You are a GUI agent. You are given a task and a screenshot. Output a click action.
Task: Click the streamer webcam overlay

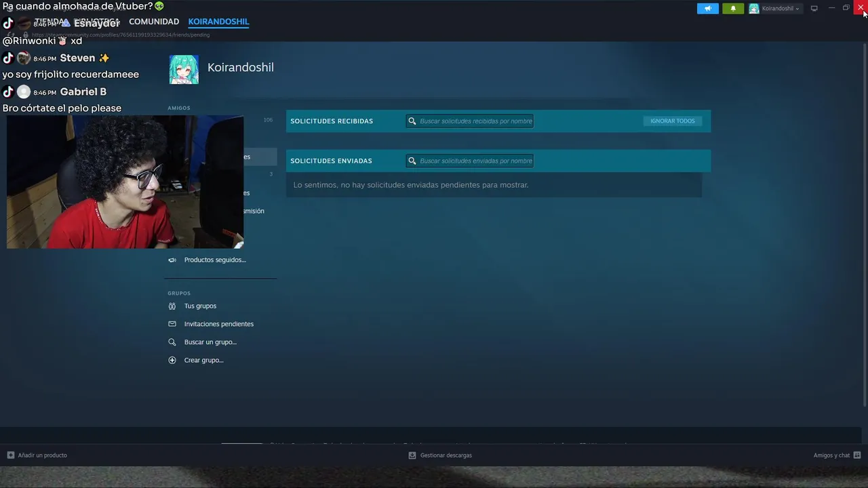click(x=125, y=182)
